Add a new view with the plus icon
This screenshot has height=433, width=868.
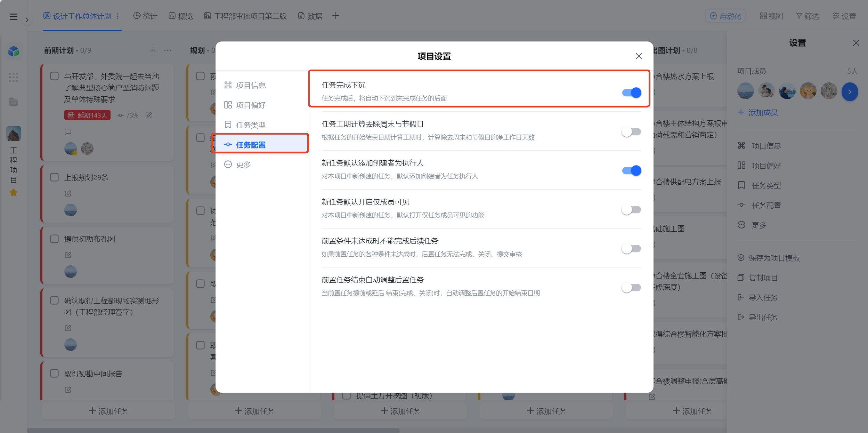pyautogui.click(x=335, y=16)
